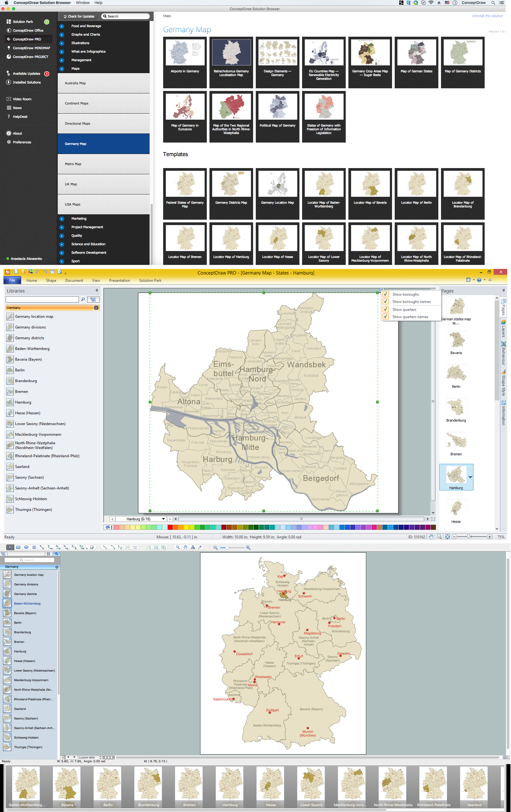Open the Layers side panel icon
Viewport: 511px width, 812px height.
click(x=503, y=322)
